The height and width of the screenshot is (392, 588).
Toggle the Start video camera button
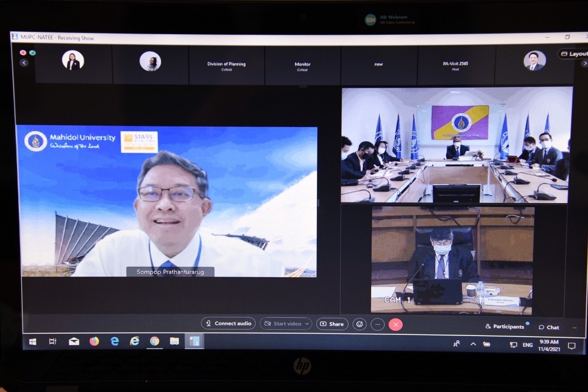283,324
